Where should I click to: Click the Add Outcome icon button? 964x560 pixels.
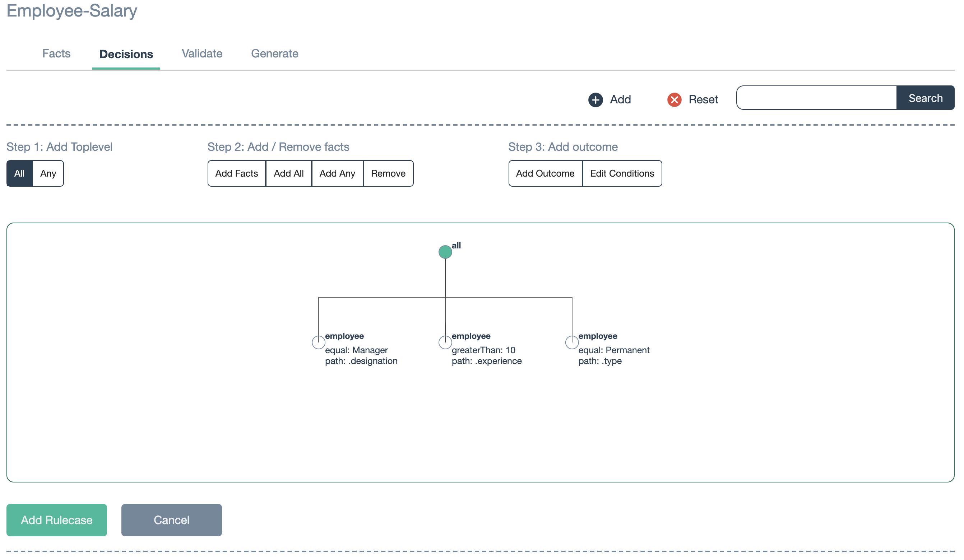[x=545, y=173]
